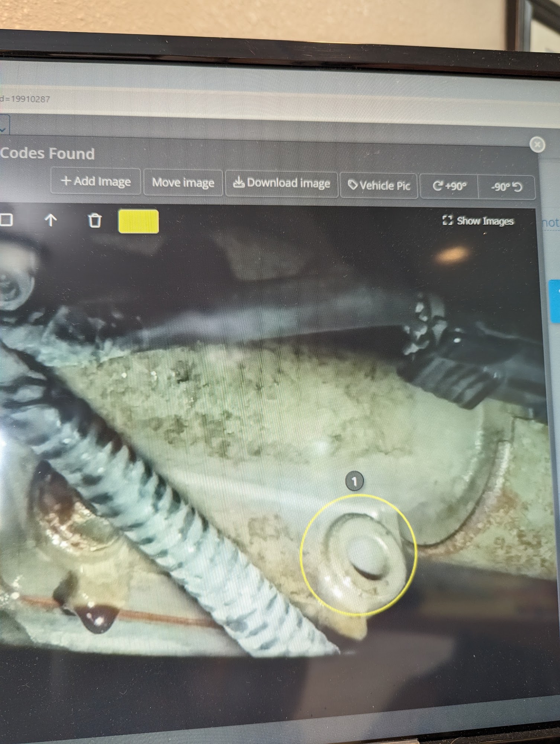Tag the photo as Vehicle Pic
560x744 pixels.
tap(379, 185)
